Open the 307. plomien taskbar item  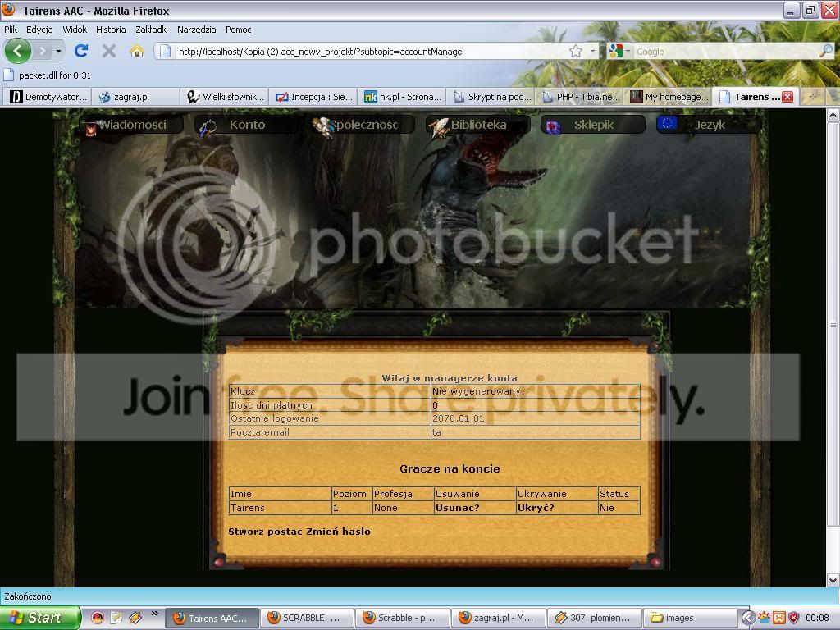(x=594, y=618)
